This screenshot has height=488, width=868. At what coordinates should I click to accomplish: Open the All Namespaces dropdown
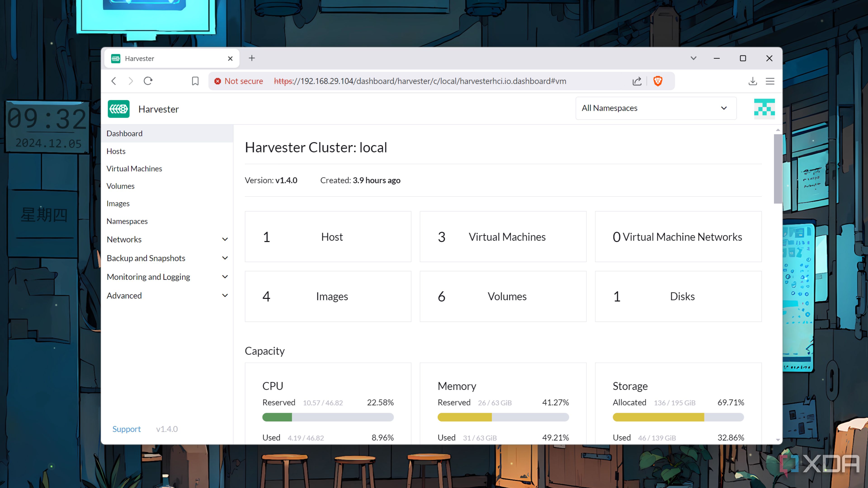click(x=655, y=108)
